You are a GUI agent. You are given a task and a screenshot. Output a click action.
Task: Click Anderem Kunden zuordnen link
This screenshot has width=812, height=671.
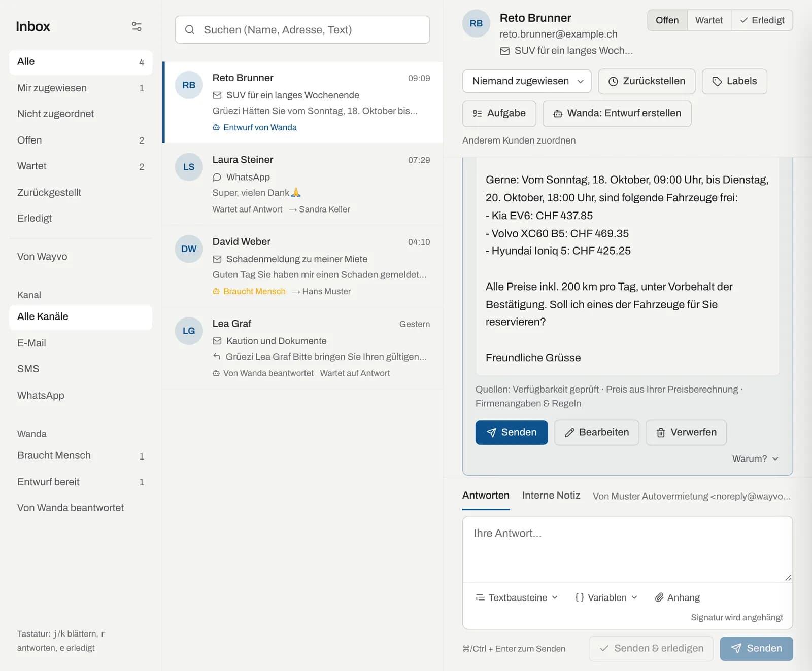coord(519,140)
